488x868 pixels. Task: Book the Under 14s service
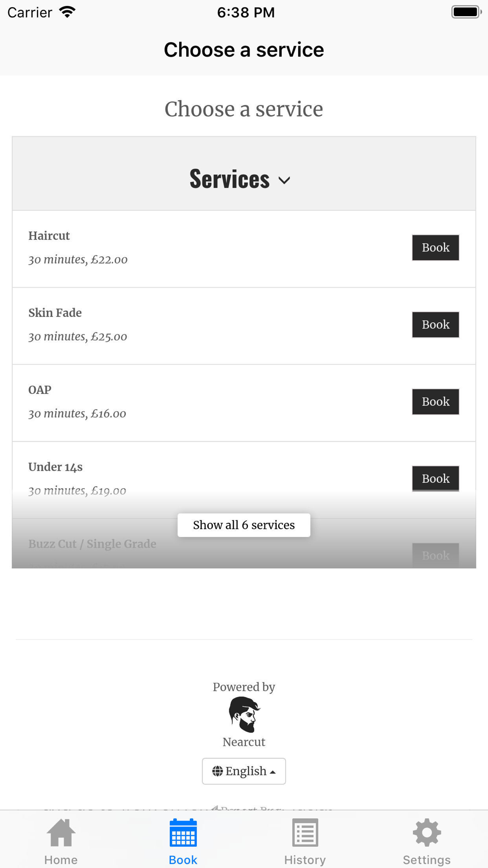[x=435, y=478]
